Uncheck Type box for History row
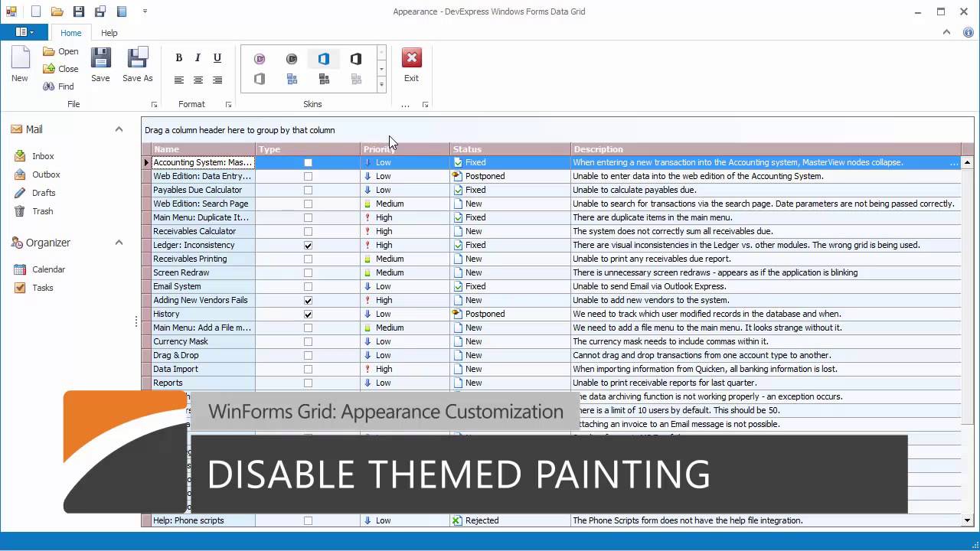Screen dimensions: 980x551 point(308,314)
